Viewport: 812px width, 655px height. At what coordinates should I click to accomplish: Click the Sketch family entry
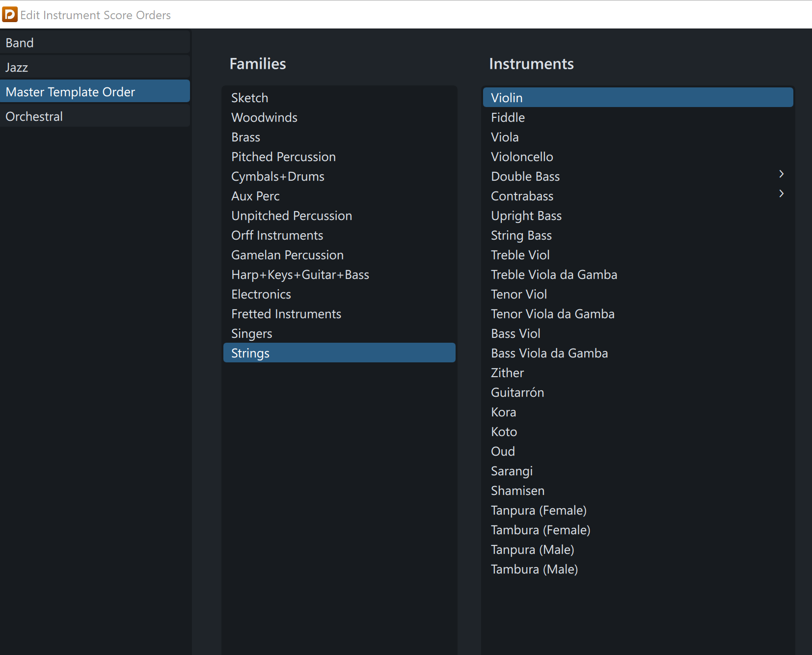[249, 98]
